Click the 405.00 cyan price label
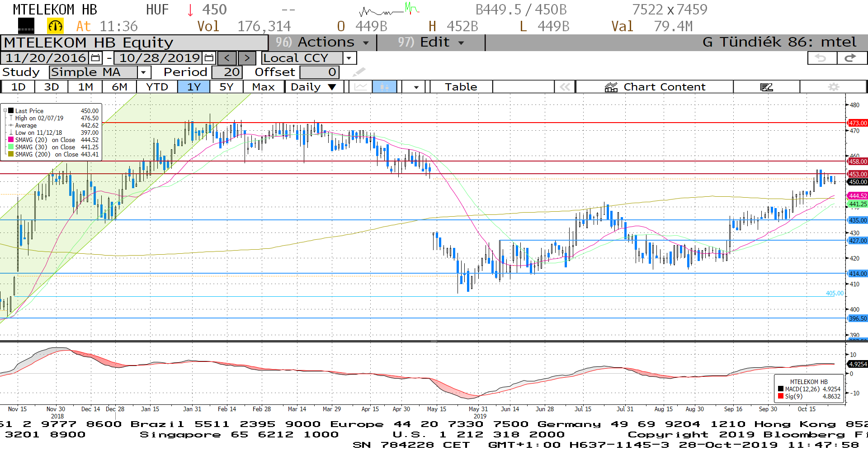Screen dimensions: 868x470 coord(835,293)
